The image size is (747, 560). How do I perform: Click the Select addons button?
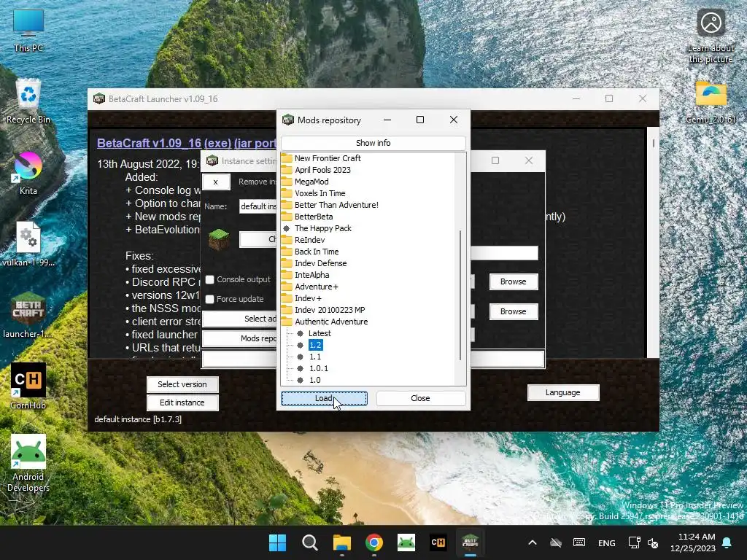tap(239, 319)
